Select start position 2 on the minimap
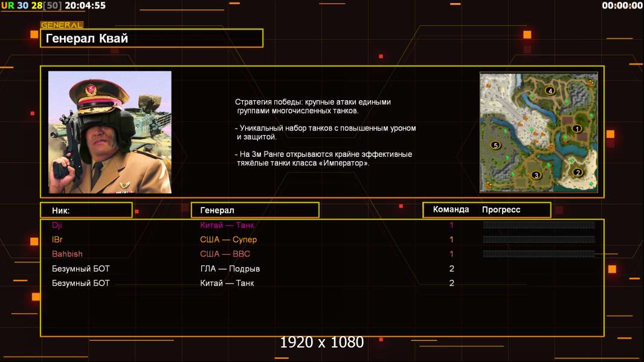The height and width of the screenshot is (362, 644). pyautogui.click(x=578, y=173)
